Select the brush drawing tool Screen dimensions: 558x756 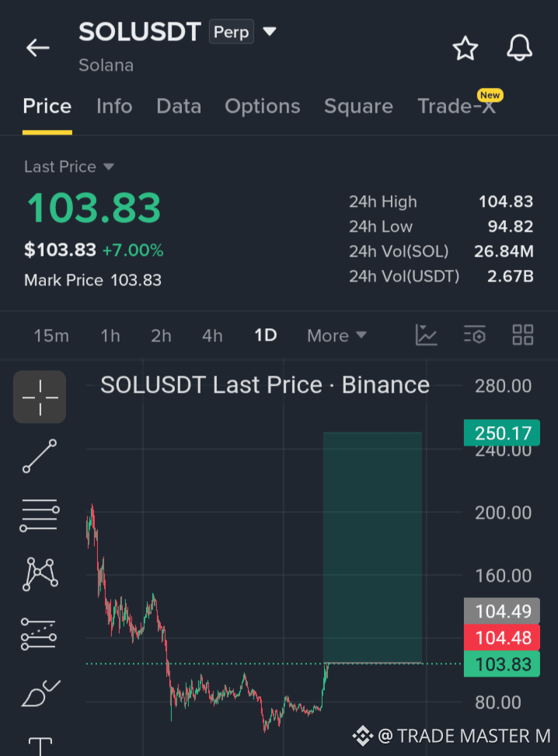40,693
